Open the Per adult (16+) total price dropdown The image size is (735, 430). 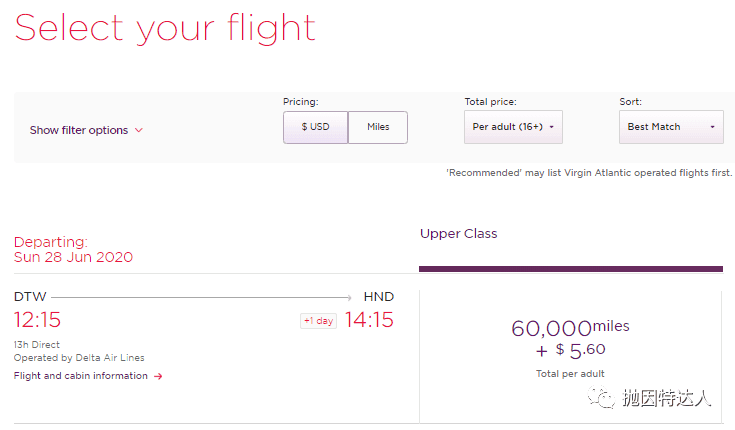point(513,127)
